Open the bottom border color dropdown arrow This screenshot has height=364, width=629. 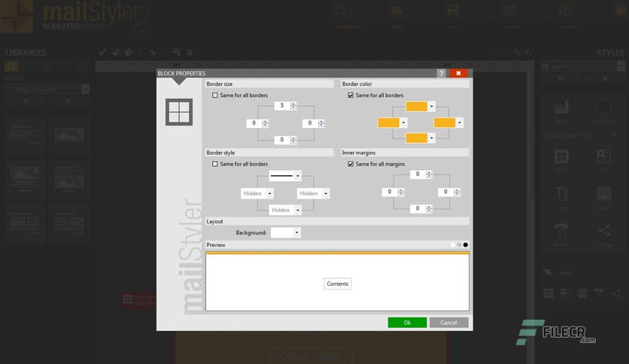pyautogui.click(x=431, y=138)
